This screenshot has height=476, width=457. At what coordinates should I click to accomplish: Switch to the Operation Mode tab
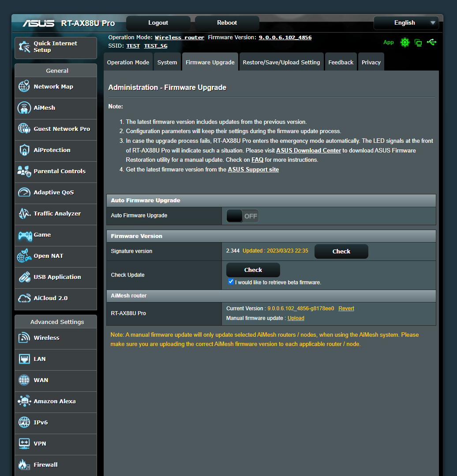(x=128, y=62)
